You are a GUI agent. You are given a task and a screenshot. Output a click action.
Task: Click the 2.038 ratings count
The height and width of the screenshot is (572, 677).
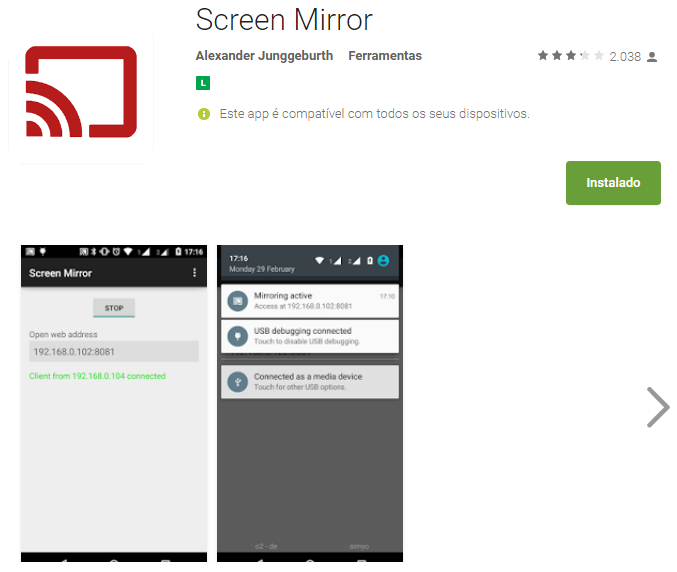tap(624, 57)
